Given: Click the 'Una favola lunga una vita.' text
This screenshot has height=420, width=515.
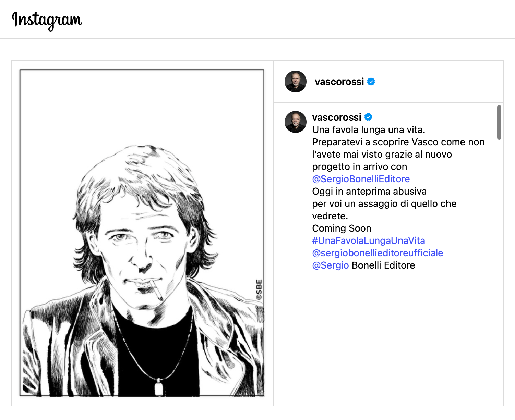Looking at the screenshot, I should [x=368, y=129].
